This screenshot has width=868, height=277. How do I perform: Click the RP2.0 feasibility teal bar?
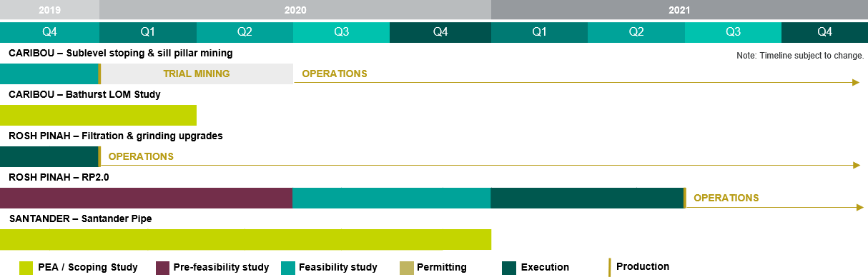pos(392,198)
